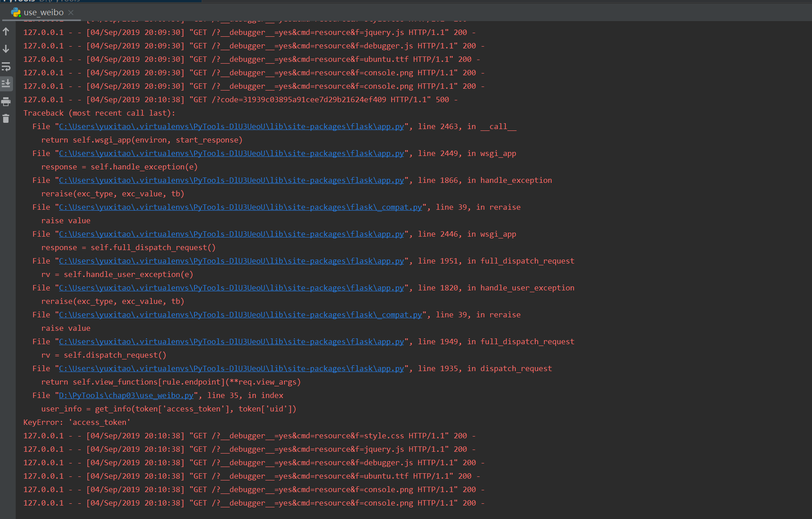Click the GET /?code= request line with 500

pos(240,99)
